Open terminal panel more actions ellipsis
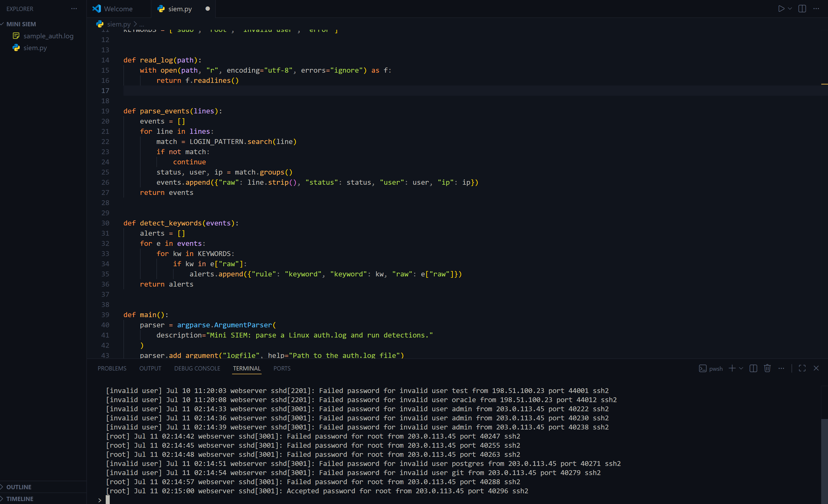828x504 pixels. (781, 368)
